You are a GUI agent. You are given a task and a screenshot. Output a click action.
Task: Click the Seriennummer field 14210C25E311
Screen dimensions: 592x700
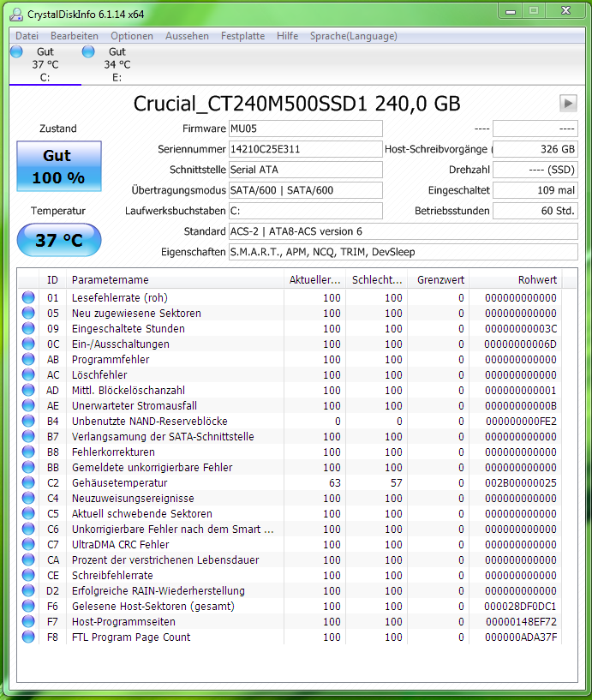(x=305, y=149)
